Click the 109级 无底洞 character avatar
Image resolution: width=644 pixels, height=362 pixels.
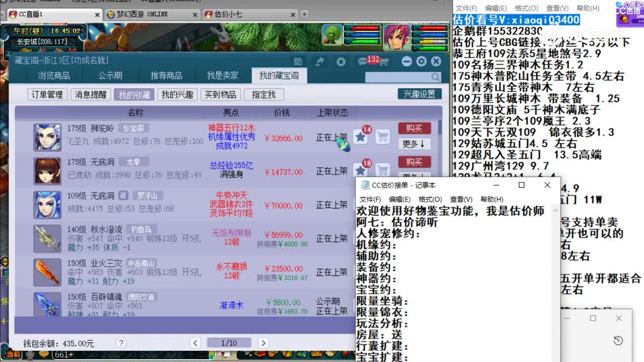47,205
